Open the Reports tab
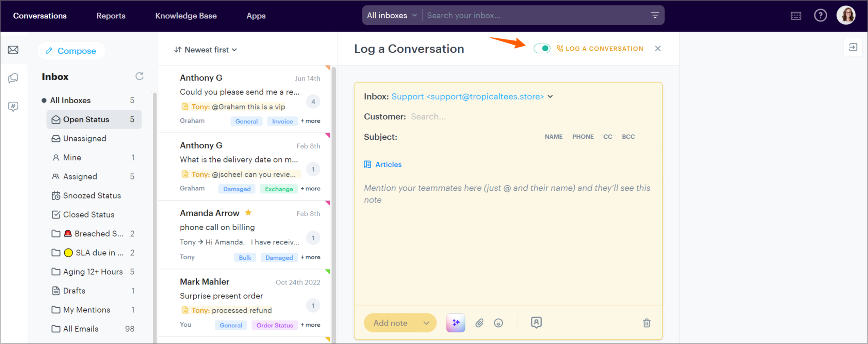 point(111,16)
